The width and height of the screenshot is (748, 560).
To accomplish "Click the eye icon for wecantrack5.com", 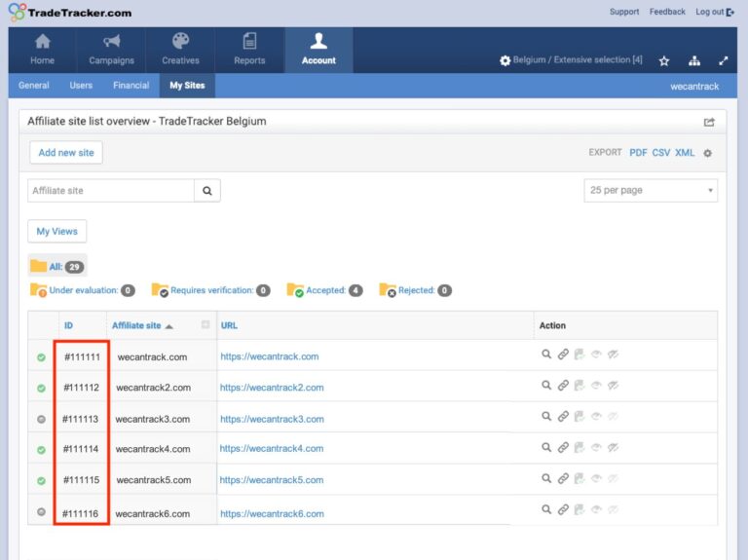I will click(x=596, y=478).
